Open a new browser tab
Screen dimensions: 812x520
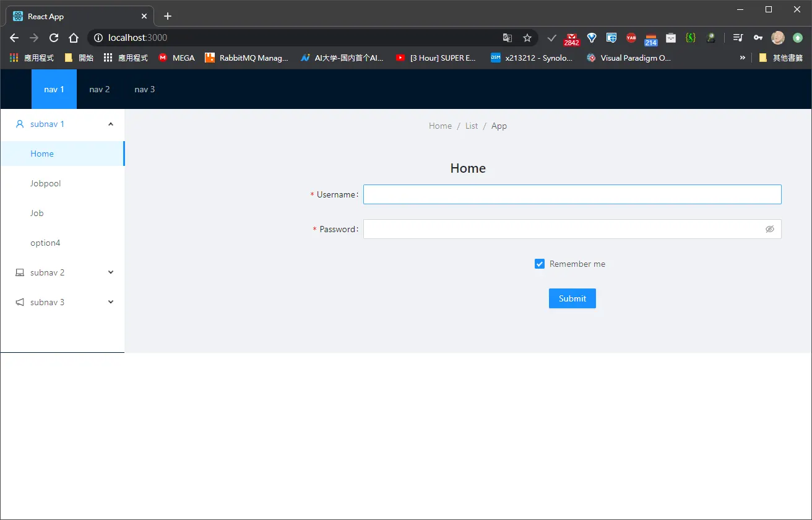168,16
